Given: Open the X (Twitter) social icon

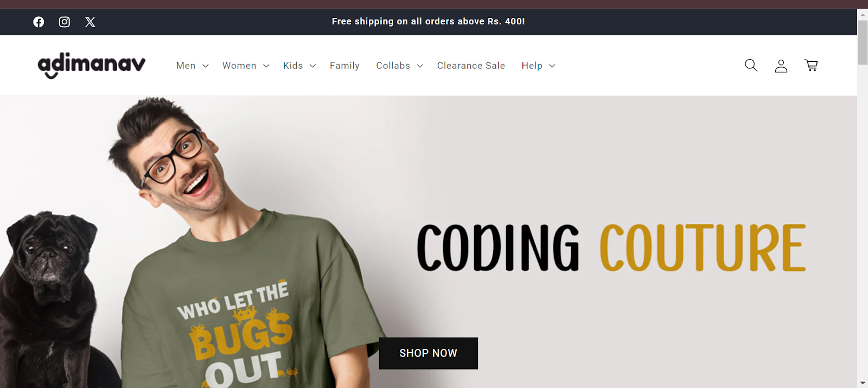Looking at the screenshot, I should [x=90, y=22].
